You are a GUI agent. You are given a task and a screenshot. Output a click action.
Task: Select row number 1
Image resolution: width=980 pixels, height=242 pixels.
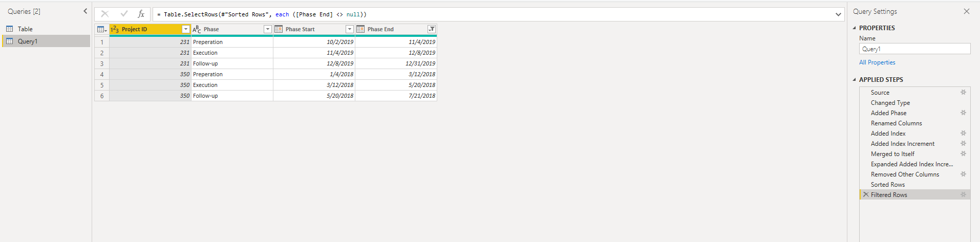tap(102, 42)
